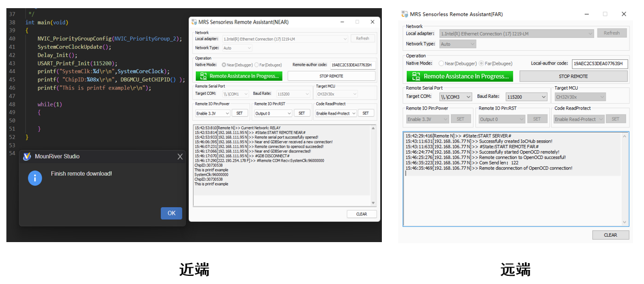
Task: Click NEAR log line 'Near end GDBServer disconnected!'
Action: (x=259, y=151)
